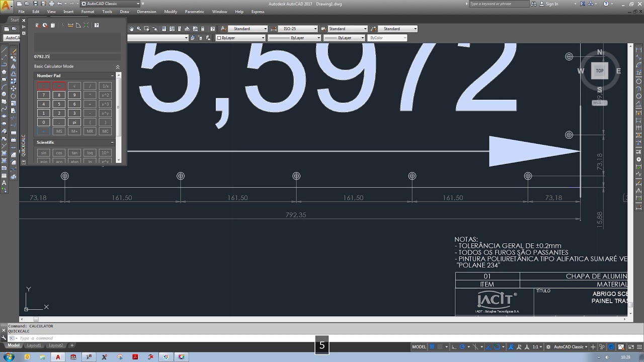Open the Dimension menu
The height and width of the screenshot is (362, 644).
coord(146,12)
